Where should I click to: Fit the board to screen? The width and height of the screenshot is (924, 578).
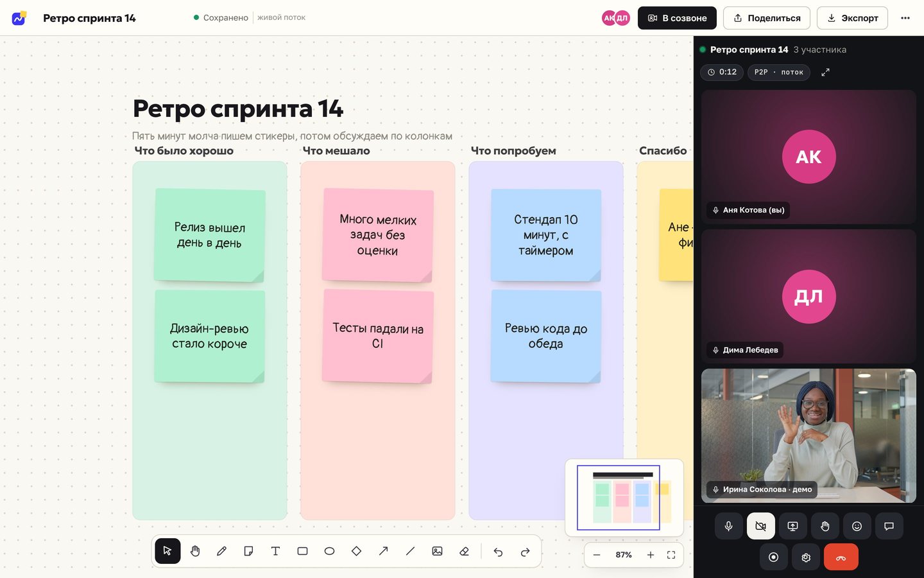click(671, 555)
